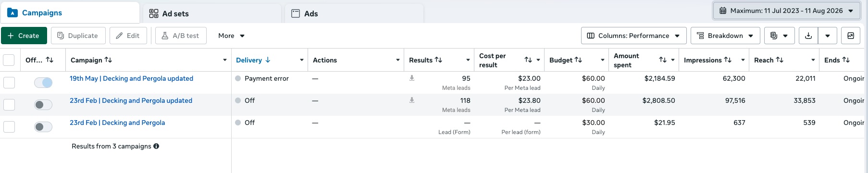Open 19th May | Decking and Pergola updated
The width and height of the screenshot is (868, 173).
tap(131, 78)
